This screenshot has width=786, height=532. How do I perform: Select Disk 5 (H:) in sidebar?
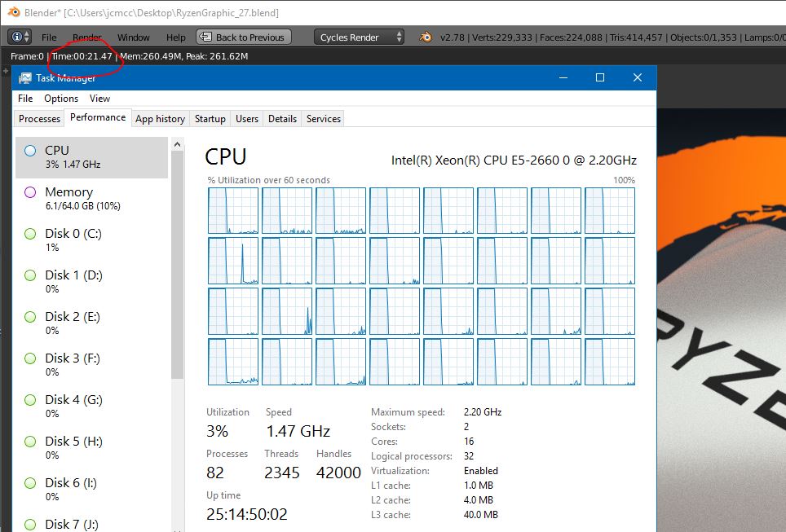pos(92,448)
